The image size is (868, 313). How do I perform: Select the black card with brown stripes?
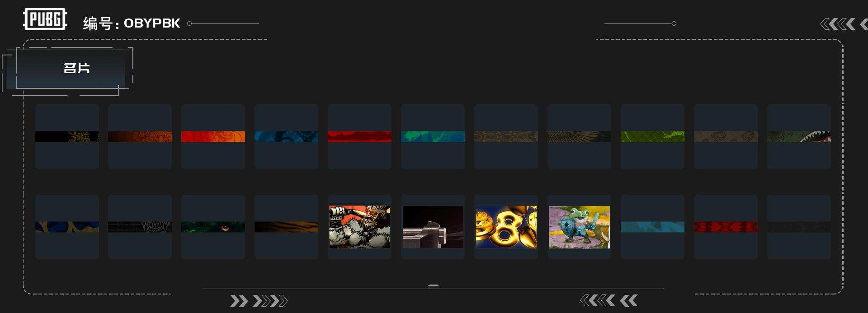coord(287,227)
